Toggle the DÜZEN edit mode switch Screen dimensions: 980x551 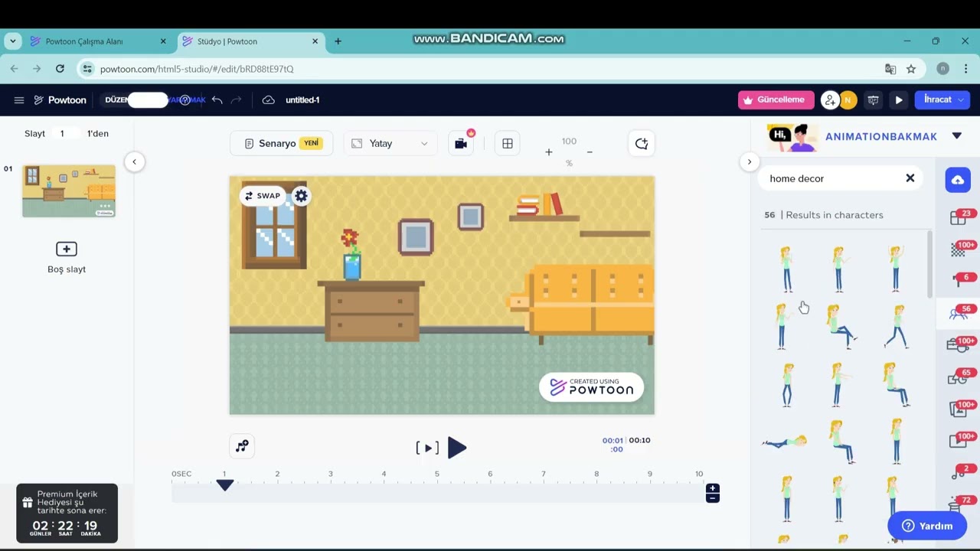pos(148,100)
